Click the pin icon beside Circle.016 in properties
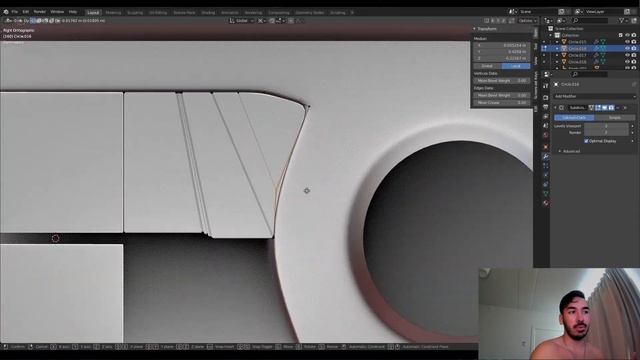The image size is (640, 360). [x=634, y=84]
